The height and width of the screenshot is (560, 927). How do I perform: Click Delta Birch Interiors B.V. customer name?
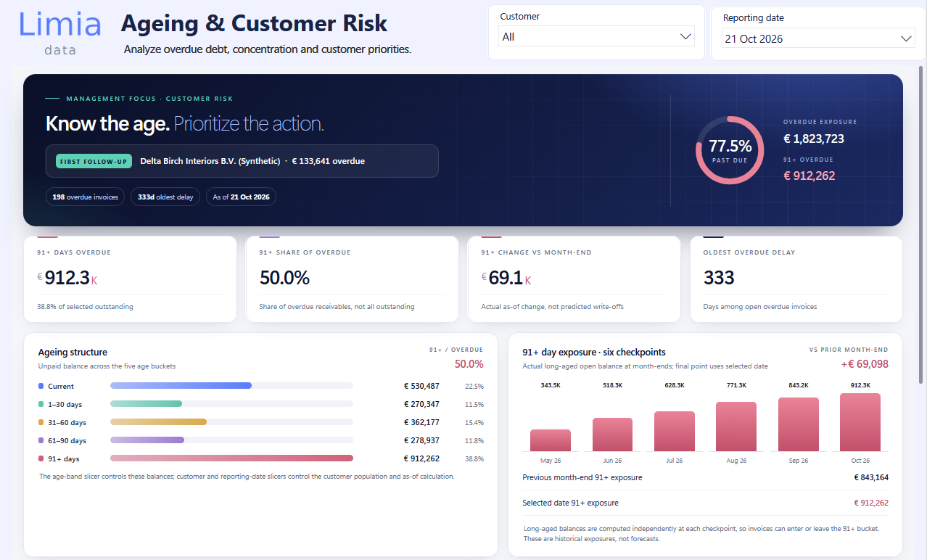pos(210,161)
